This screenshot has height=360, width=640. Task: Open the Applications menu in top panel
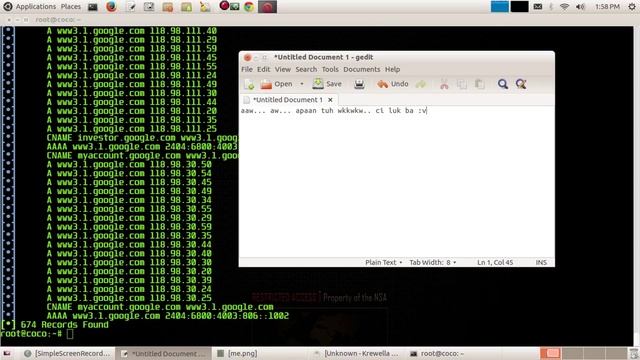36,7
